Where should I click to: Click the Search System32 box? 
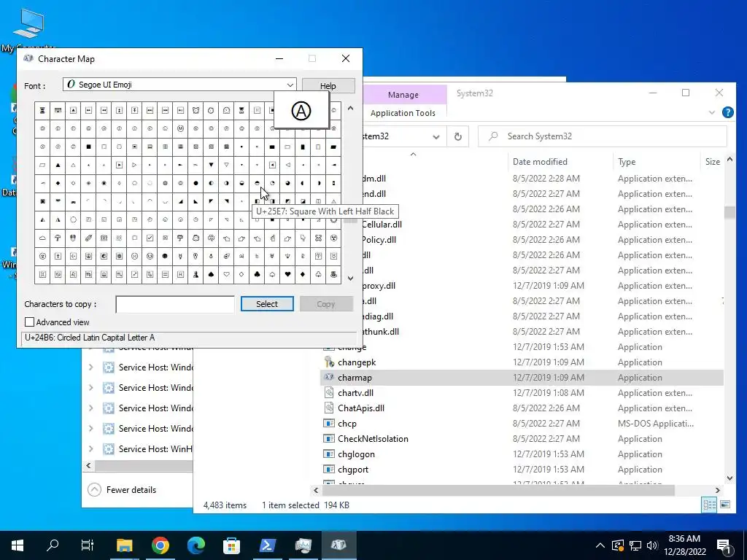click(603, 136)
